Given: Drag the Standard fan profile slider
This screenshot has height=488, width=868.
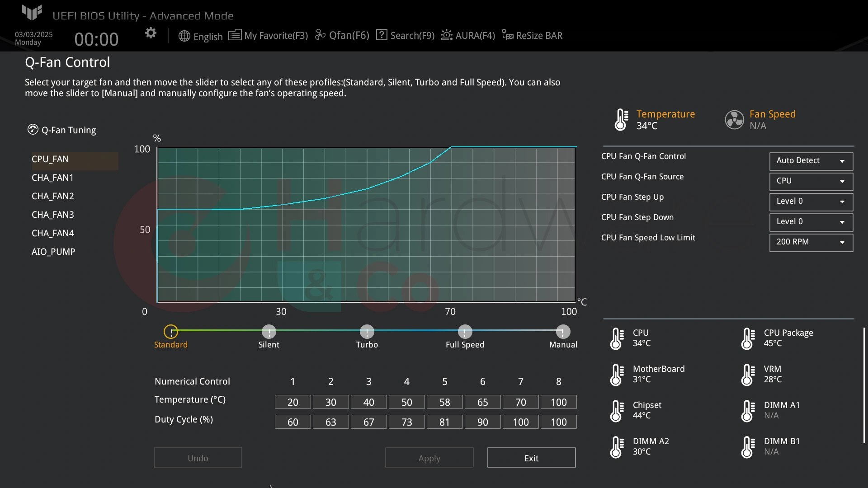Looking at the screenshot, I should (171, 331).
